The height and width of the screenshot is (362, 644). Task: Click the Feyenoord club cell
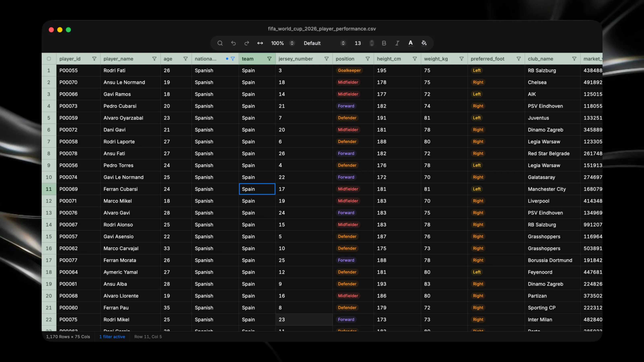(x=552, y=272)
